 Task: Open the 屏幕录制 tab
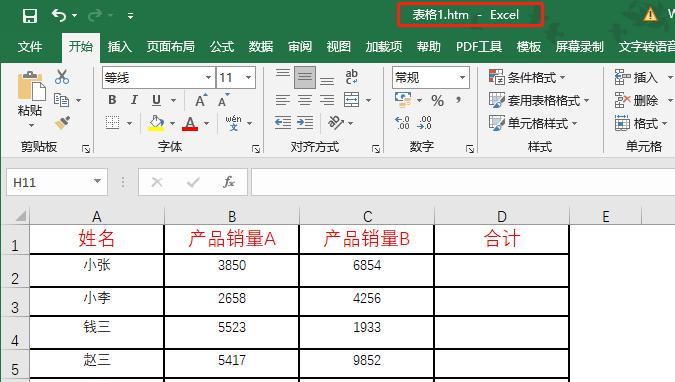[579, 47]
